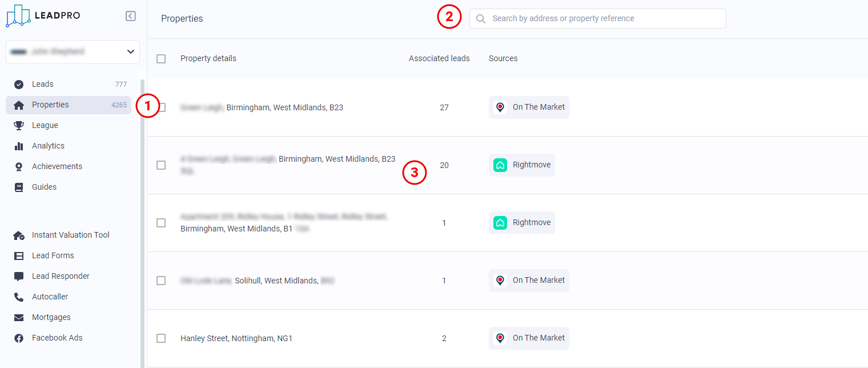Click the LeadPro logo
Viewport: 868px width, 368px height.
(x=43, y=16)
